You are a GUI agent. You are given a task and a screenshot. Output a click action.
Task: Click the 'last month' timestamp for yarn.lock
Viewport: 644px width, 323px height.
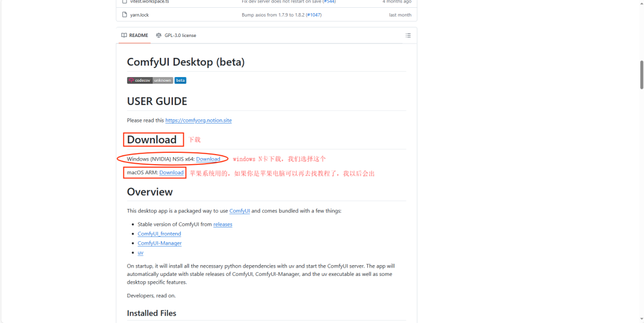pos(400,15)
